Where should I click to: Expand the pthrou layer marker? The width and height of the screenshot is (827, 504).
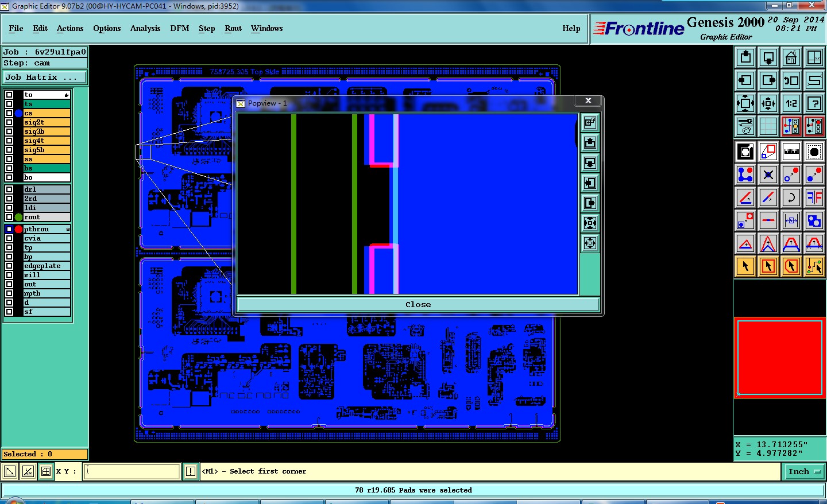[x=68, y=229]
